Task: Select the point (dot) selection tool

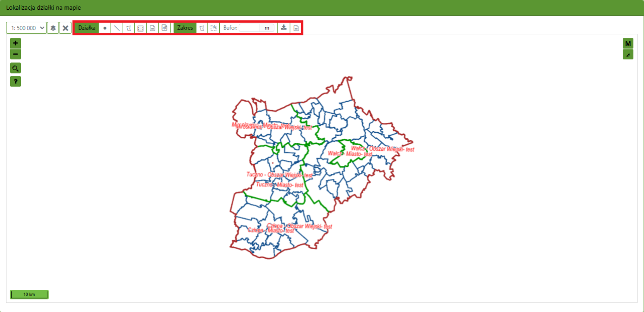Action: [x=105, y=28]
